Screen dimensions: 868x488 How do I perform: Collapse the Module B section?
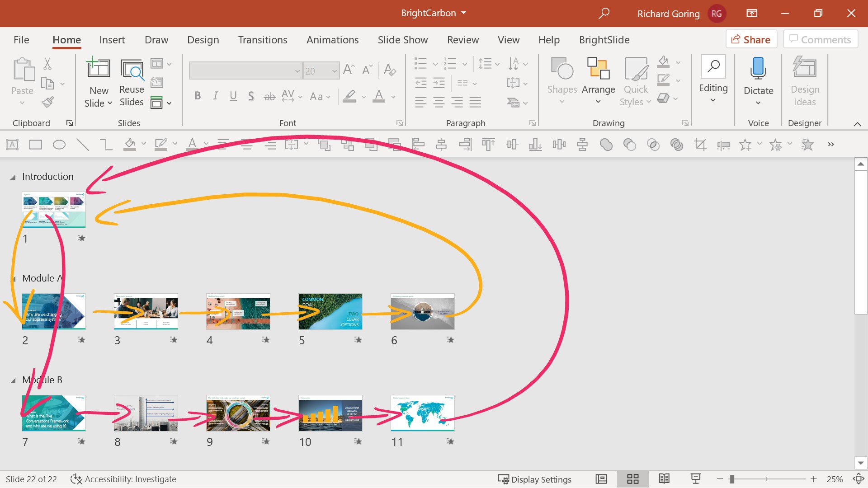click(x=13, y=380)
